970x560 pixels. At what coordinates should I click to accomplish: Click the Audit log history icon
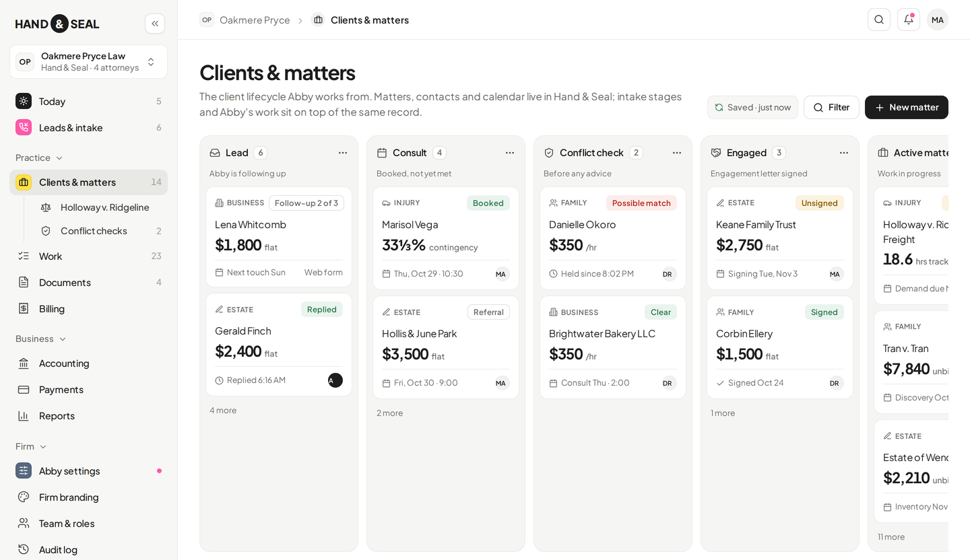[24, 549]
